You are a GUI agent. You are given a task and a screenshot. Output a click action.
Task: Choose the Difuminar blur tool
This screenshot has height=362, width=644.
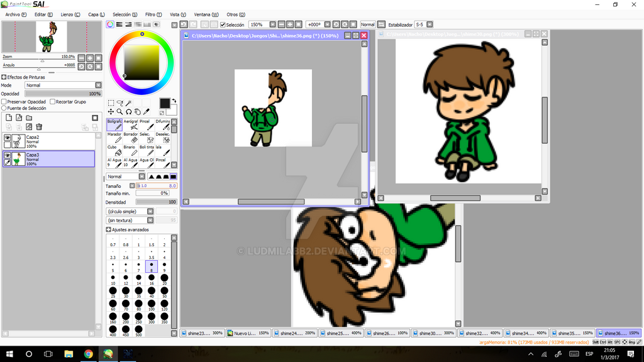[x=163, y=125]
